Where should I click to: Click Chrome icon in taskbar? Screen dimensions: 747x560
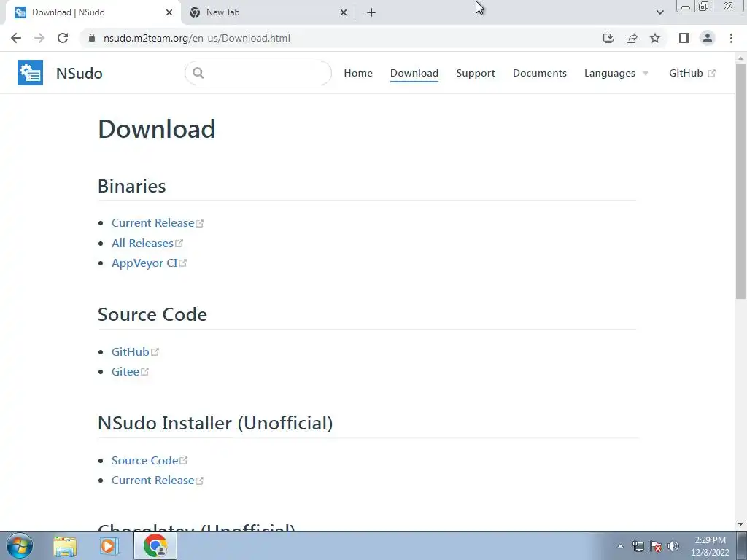tap(155, 545)
